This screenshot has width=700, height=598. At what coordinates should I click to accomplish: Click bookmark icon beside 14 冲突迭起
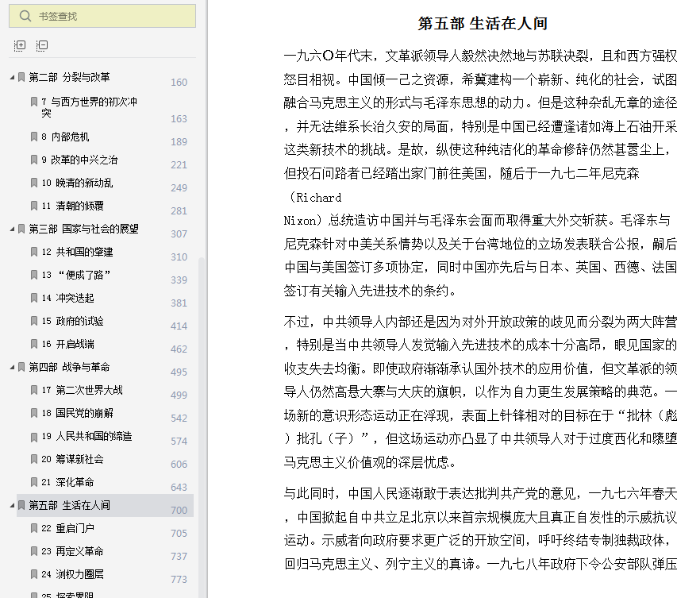coord(34,298)
